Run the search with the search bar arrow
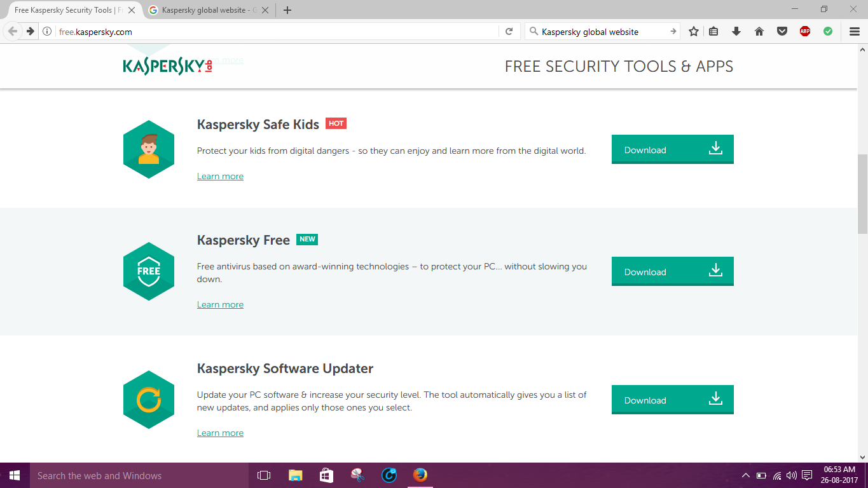868x488 pixels. (x=673, y=31)
